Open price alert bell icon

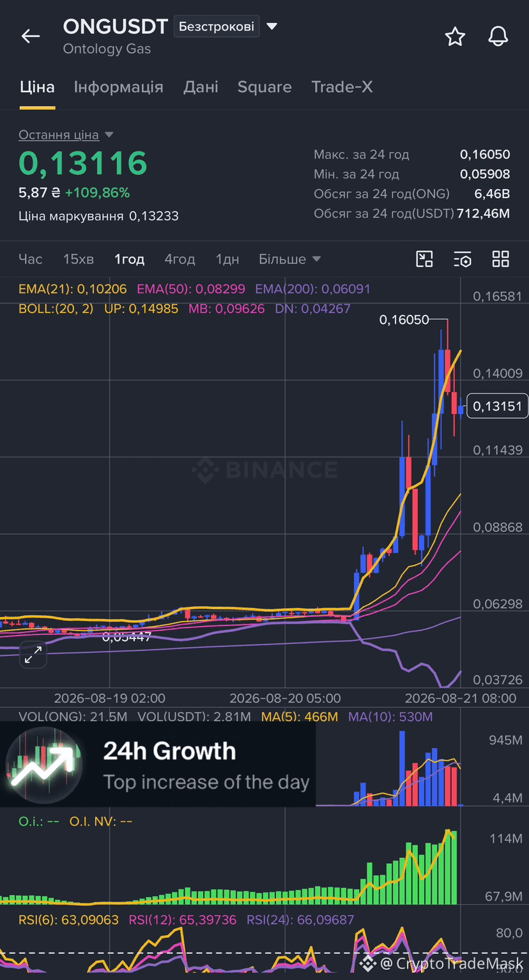(x=498, y=37)
